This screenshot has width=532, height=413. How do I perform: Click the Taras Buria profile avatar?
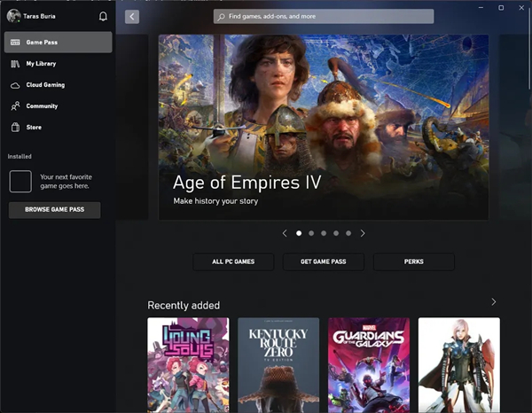(13, 16)
